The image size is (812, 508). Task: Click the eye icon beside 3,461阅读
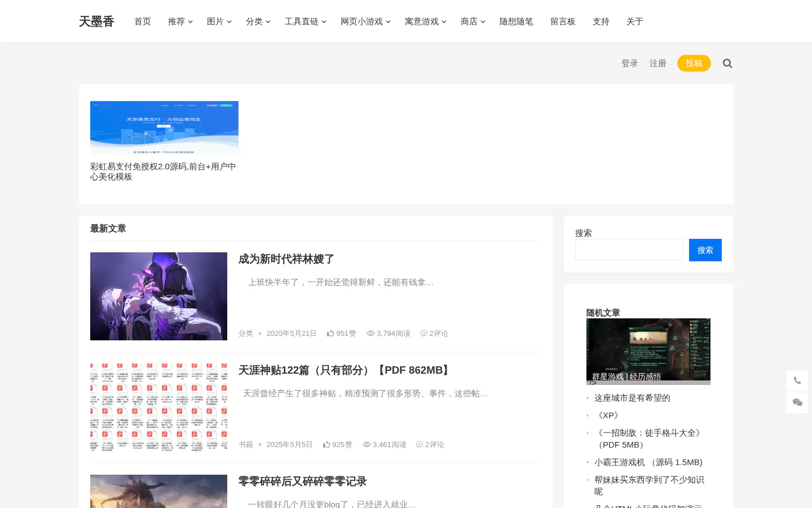(x=367, y=445)
